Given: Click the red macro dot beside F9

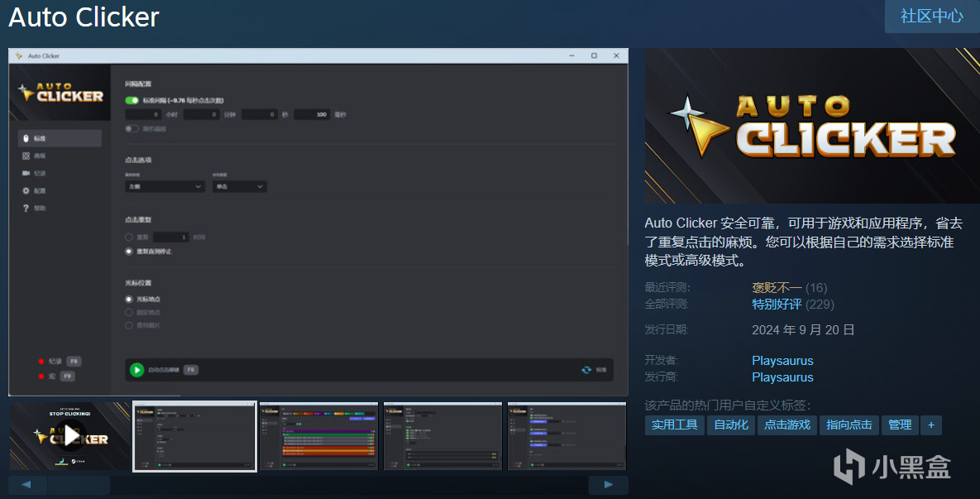Looking at the screenshot, I should (x=41, y=377).
